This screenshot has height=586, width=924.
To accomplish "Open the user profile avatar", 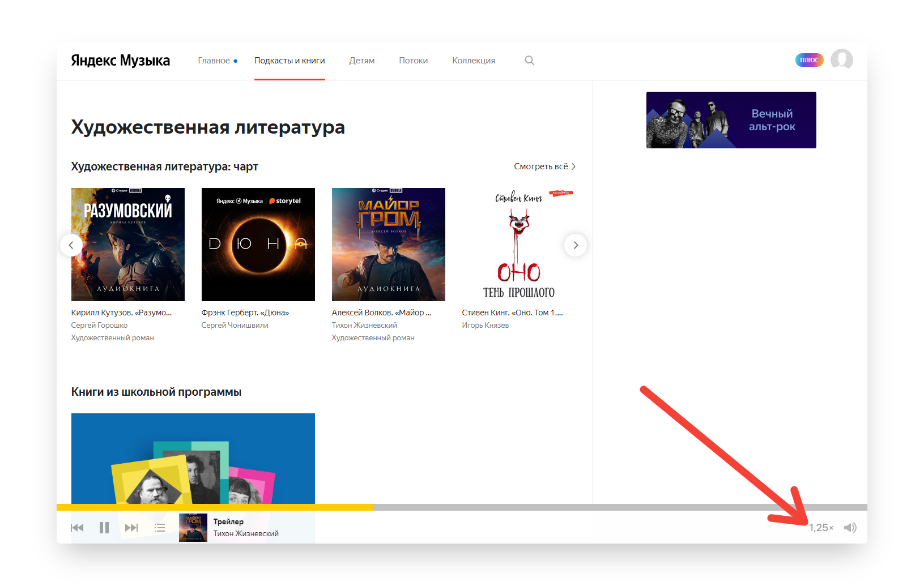I will 841,59.
